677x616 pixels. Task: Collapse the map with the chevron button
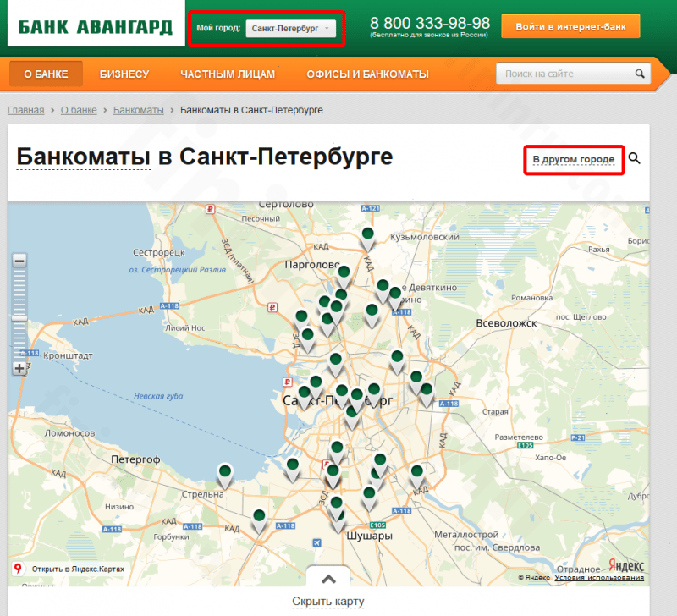pos(328,579)
